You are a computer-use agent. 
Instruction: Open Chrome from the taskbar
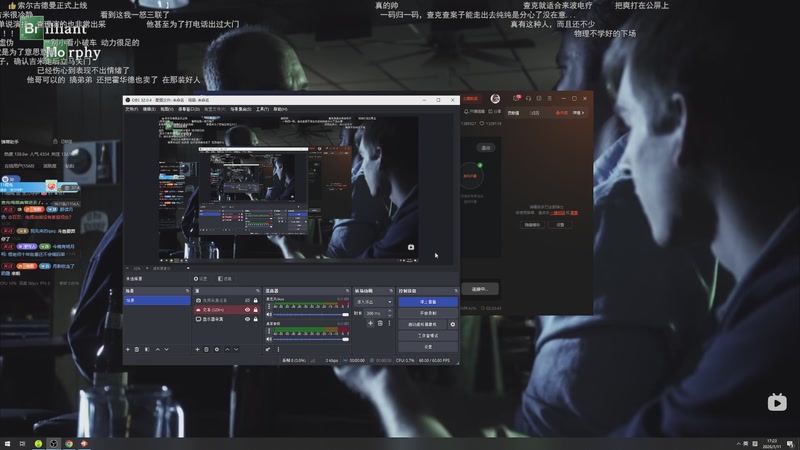pos(69,444)
